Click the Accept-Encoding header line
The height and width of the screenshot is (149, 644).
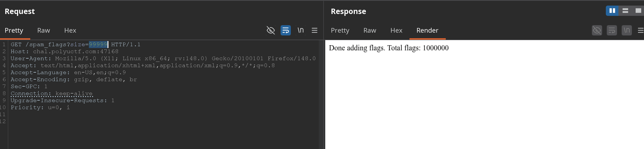[x=74, y=80]
